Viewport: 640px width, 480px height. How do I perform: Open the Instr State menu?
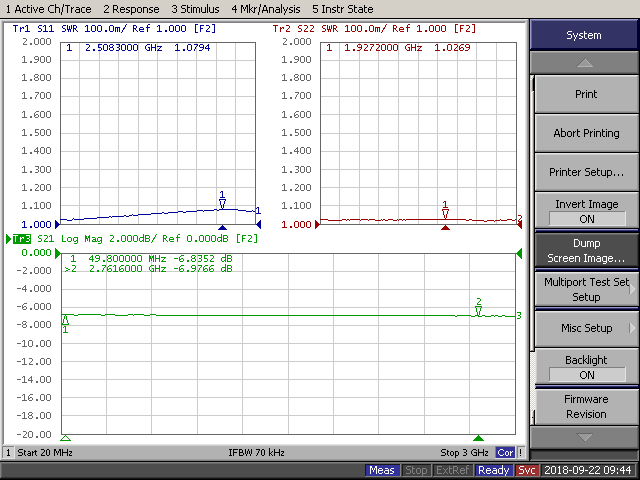[342, 9]
